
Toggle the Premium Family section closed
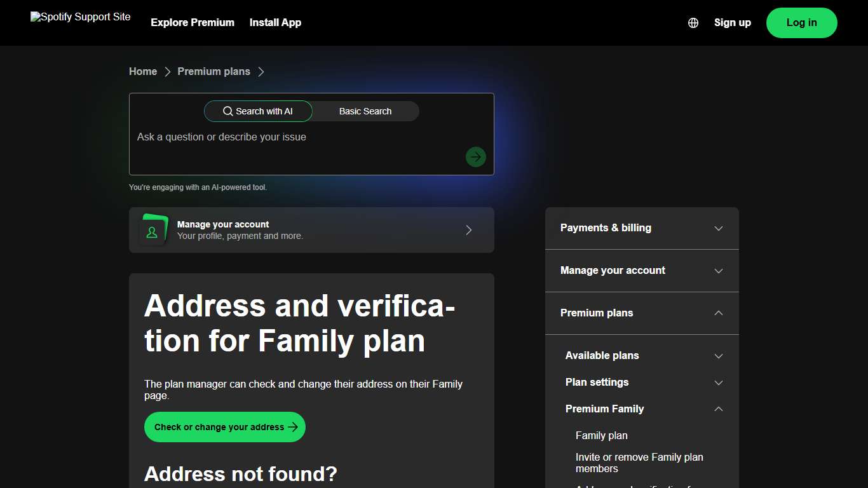coord(718,409)
